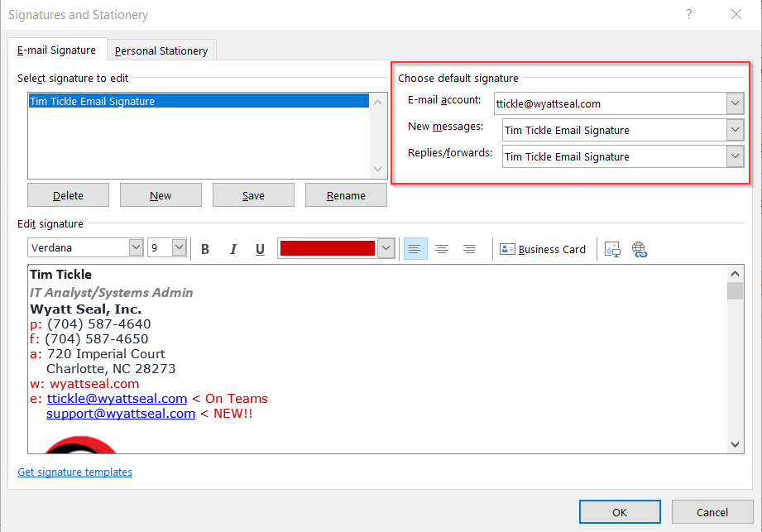Click the IT Analyst/Systems Admin line
Viewport: 762px width, 532px height.
coord(112,293)
